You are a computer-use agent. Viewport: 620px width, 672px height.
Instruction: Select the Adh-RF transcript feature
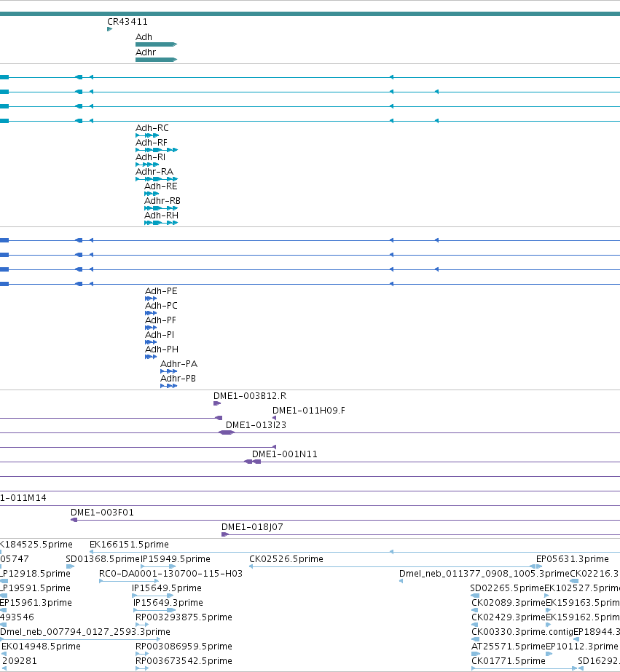[157, 150]
